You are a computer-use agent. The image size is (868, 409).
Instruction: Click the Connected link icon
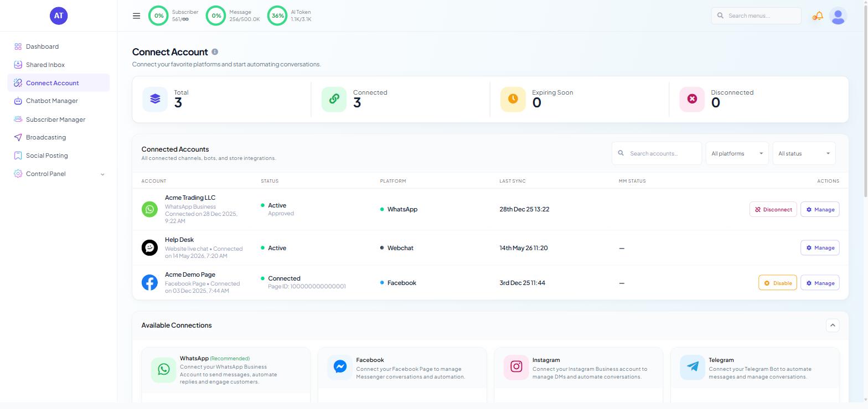pos(334,99)
